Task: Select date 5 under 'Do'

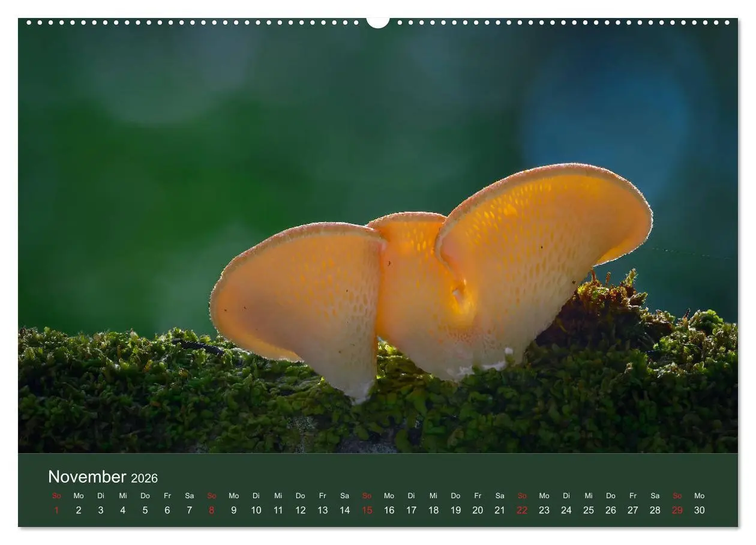Action: tap(145, 510)
